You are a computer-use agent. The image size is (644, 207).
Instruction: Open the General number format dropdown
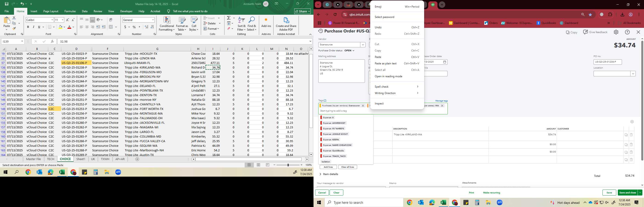click(153, 20)
